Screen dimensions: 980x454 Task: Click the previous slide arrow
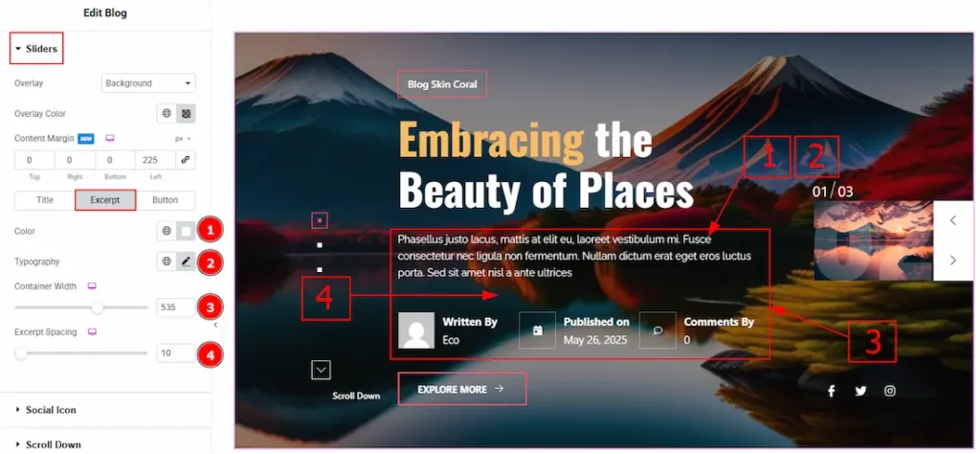(x=953, y=220)
